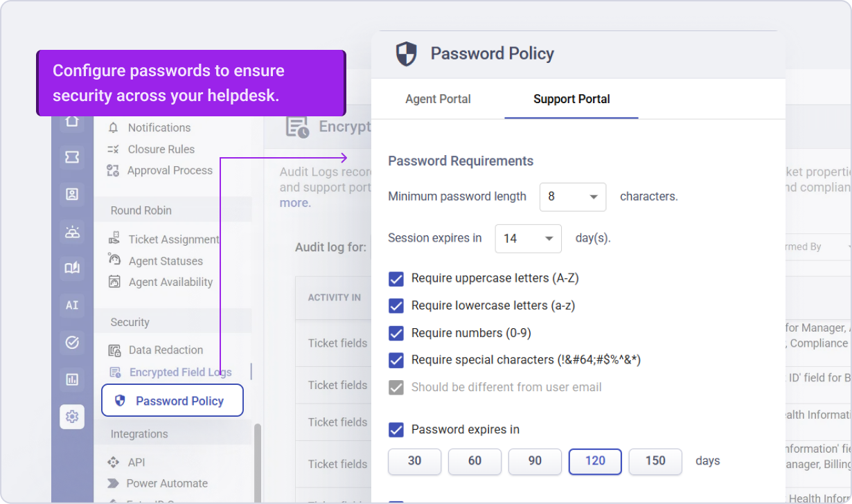The image size is (852, 504).
Task: Click the contacts icon in left rail
Action: [72, 195]
